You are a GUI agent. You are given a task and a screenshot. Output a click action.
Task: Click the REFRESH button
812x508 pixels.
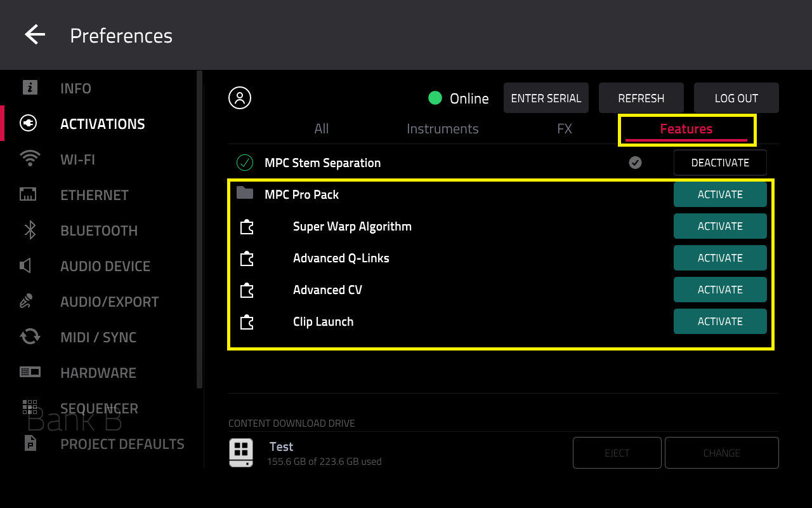point(641,98)
